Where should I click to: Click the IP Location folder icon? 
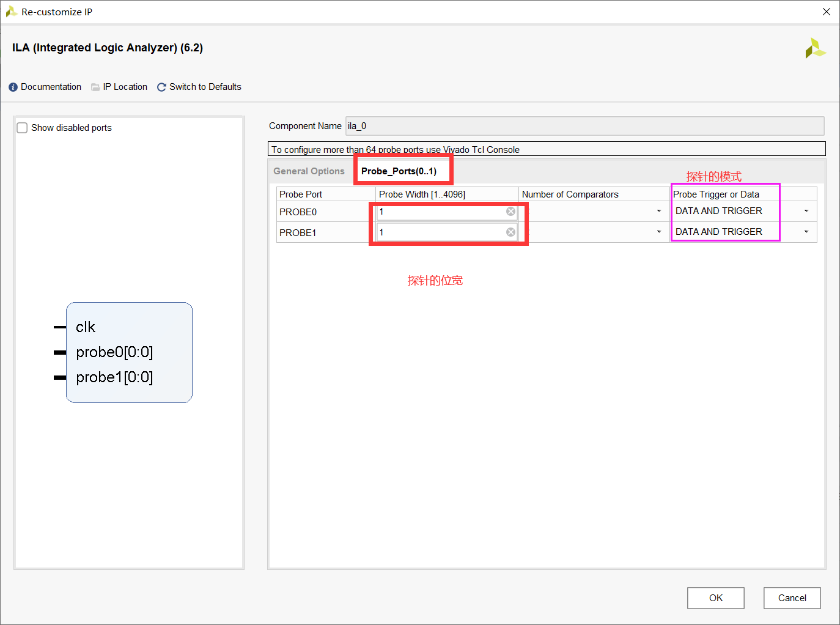(95, 87)
